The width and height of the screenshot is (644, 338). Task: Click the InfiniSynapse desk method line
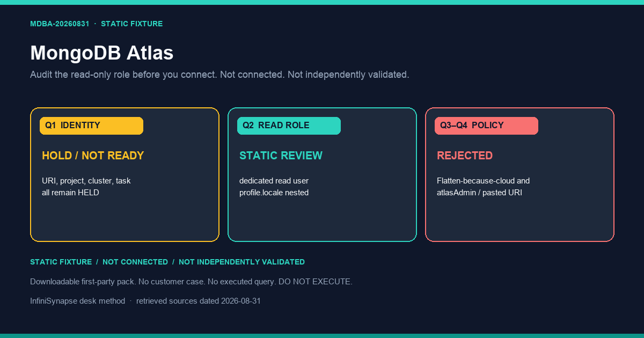145,301
